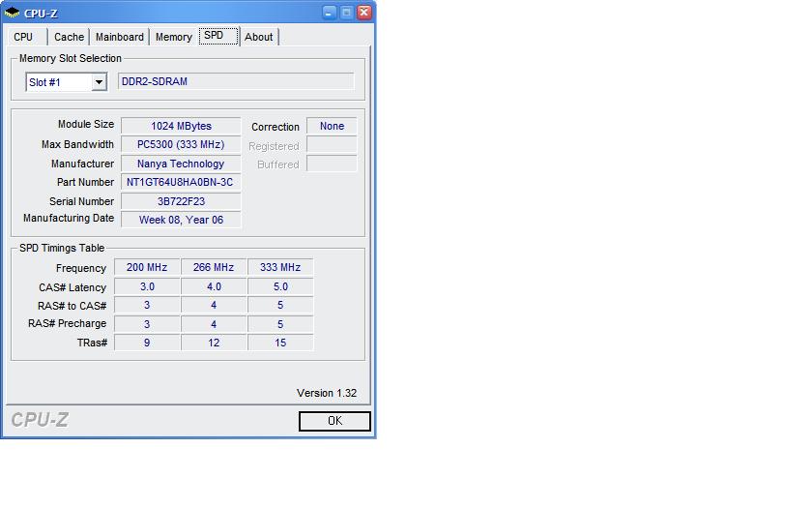The height and width of the screenshot is (508, 812).
Task: Click the Correction value None
Action: [332, 126]
